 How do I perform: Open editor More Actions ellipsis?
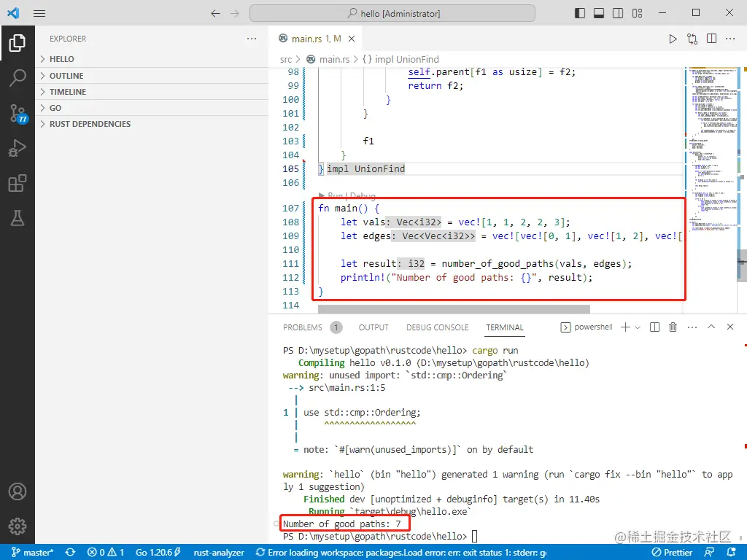(730, 39)
